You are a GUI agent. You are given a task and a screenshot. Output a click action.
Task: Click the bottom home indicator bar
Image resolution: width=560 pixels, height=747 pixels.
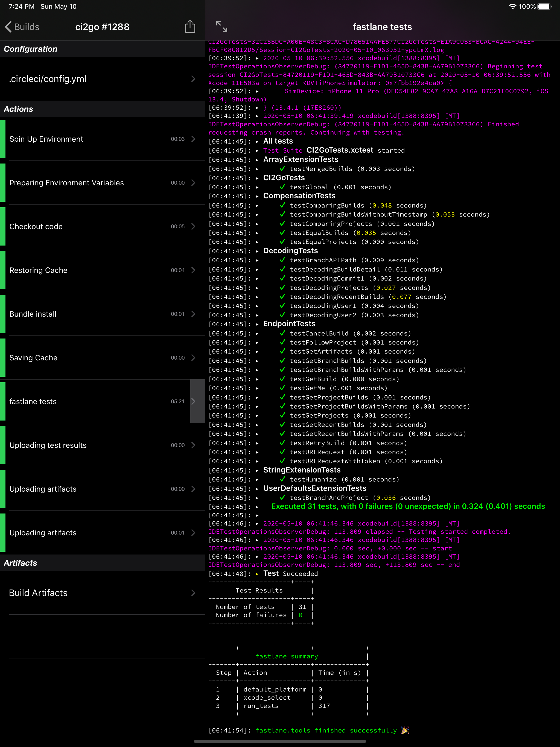(x=280, y=742)
